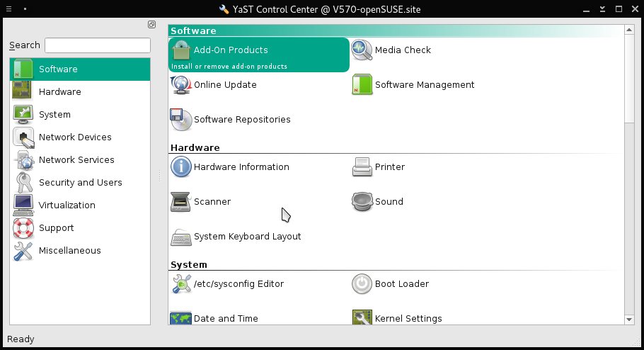Open the Add-On Products module icon
This screenshot has width=644, height=350.
click(x=180, y=50)
